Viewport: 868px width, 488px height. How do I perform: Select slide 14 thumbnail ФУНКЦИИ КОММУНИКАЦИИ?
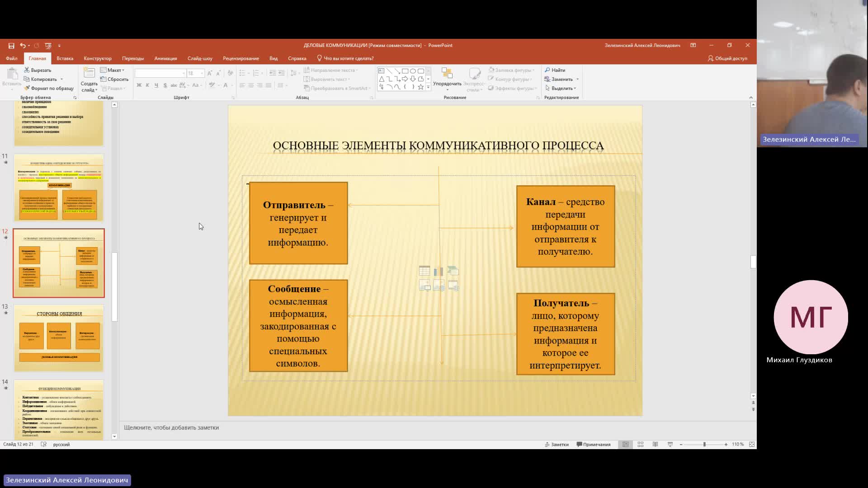[x=59, y=409]
